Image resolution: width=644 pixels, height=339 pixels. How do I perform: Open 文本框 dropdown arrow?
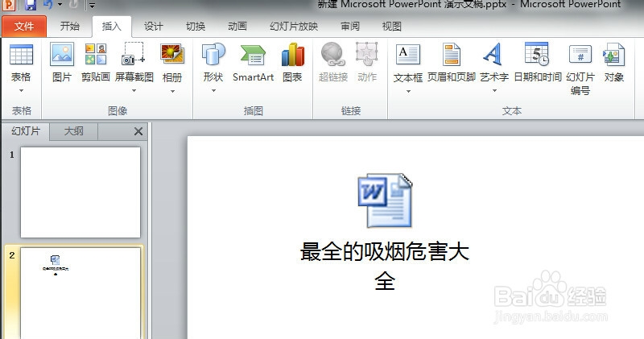(x=408, y=91)
